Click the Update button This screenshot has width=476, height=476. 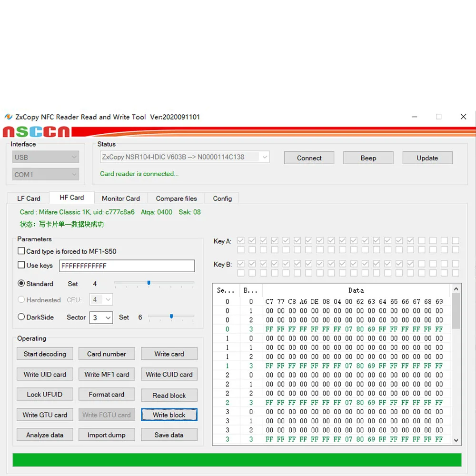(x=427, y=158)
